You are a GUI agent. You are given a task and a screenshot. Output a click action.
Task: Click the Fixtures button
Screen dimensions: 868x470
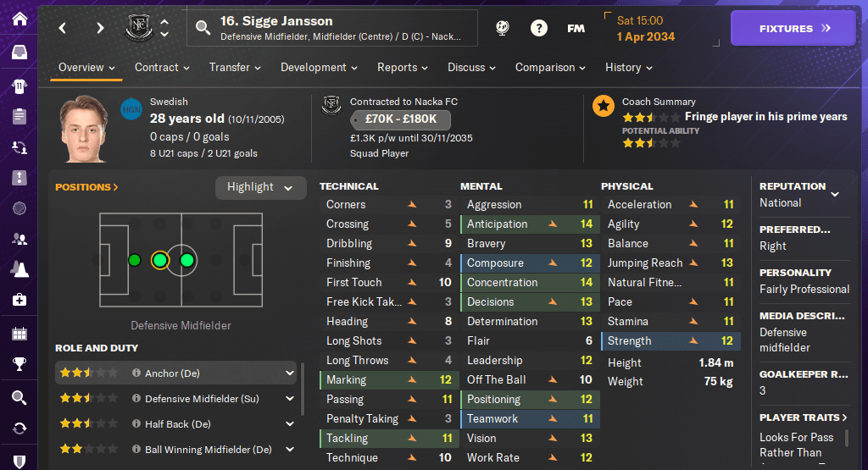[x=794, y=28]
